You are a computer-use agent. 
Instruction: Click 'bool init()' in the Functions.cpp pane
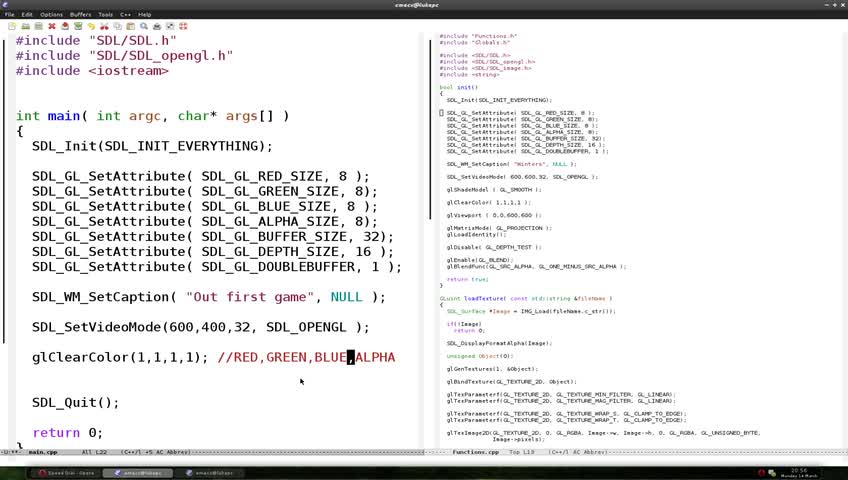[459, 87]
